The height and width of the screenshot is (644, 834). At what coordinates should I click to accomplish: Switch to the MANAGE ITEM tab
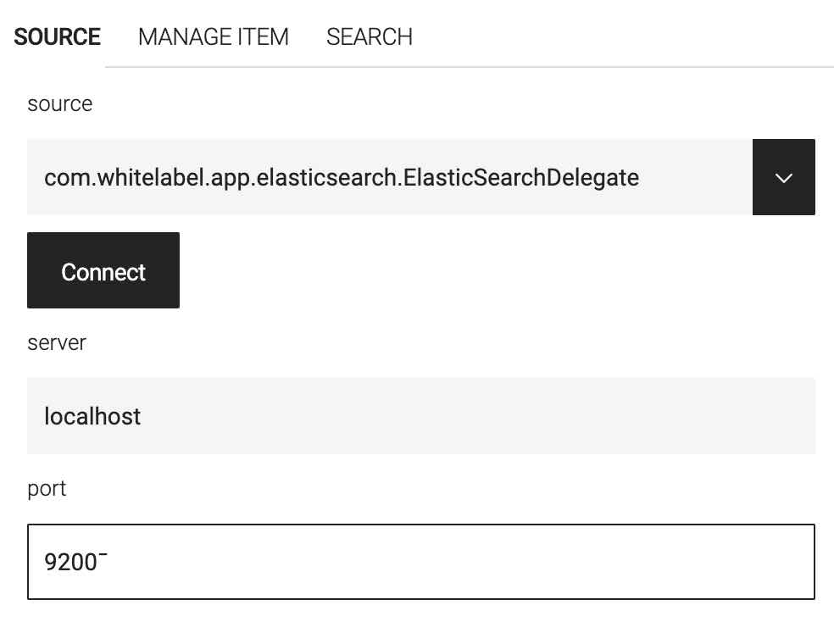click(214, 36)
